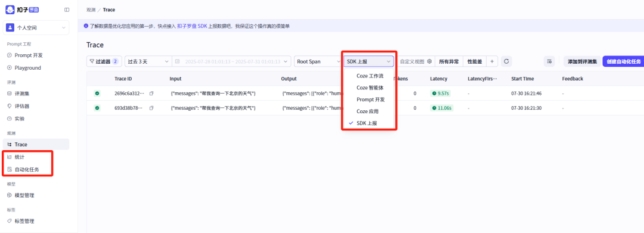Open 个人空间 workspace dropdown
Viewport: 644px width, 233px height.
[x=36, y=27]
